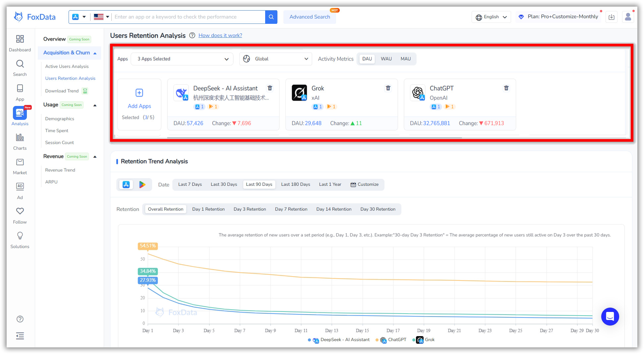Select the Last 7 Days range

(190, 184)
